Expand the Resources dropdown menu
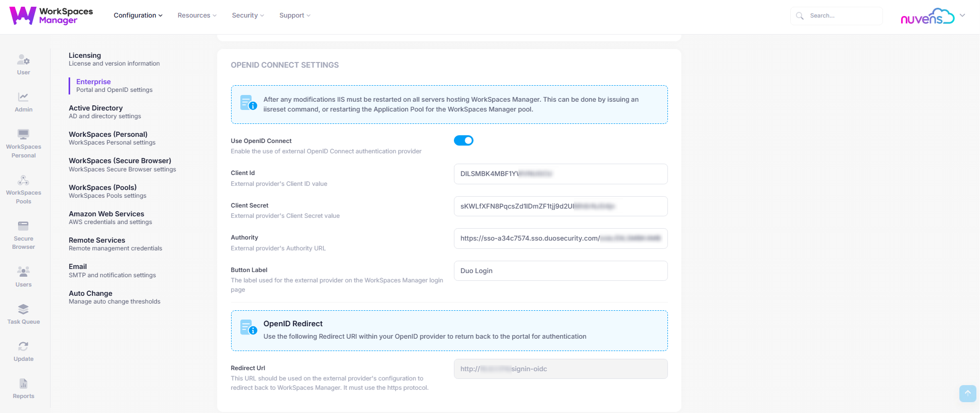The width and height of the screenshot is (980, 413). (197, 15)
